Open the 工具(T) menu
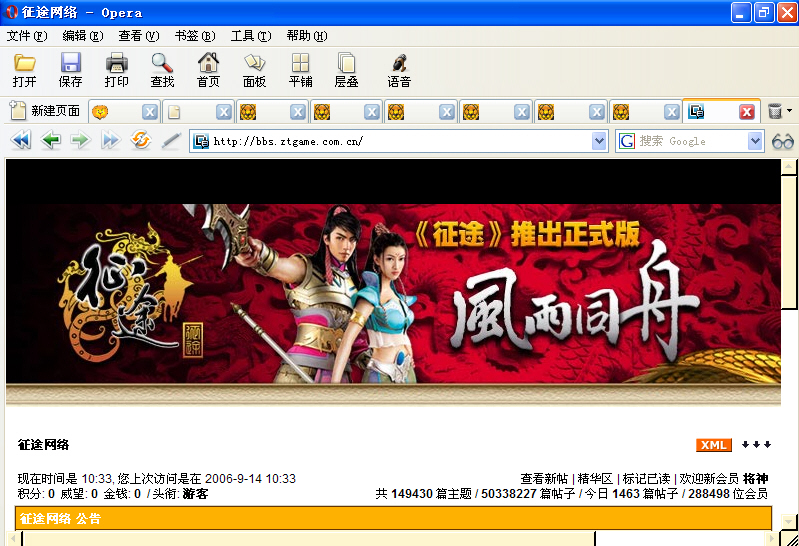Viewport: 799px width, 546px height. [251, 36]
